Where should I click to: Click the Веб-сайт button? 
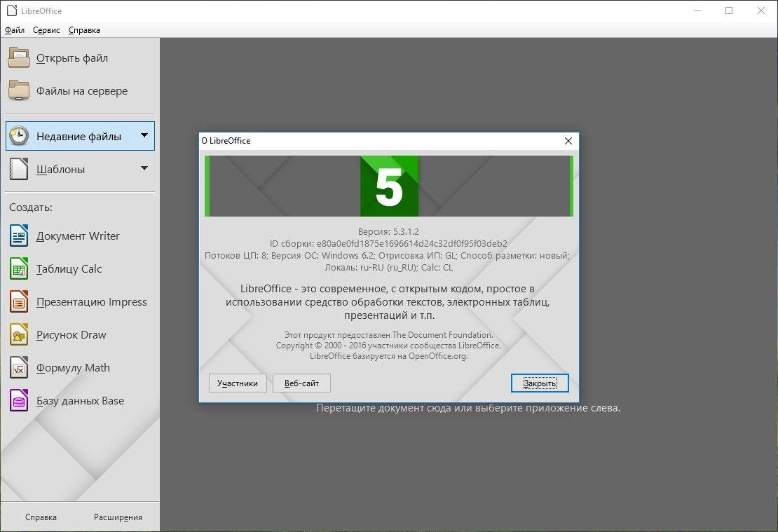[301, 383]
